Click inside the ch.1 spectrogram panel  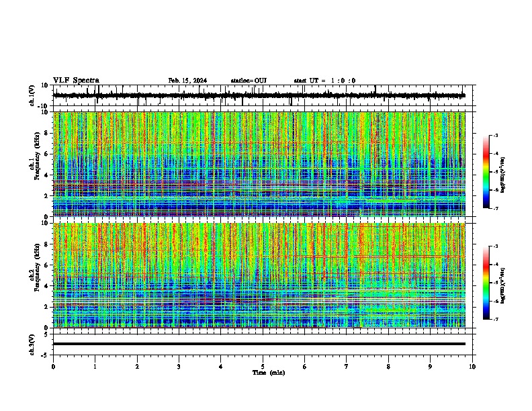click(259, 164)
